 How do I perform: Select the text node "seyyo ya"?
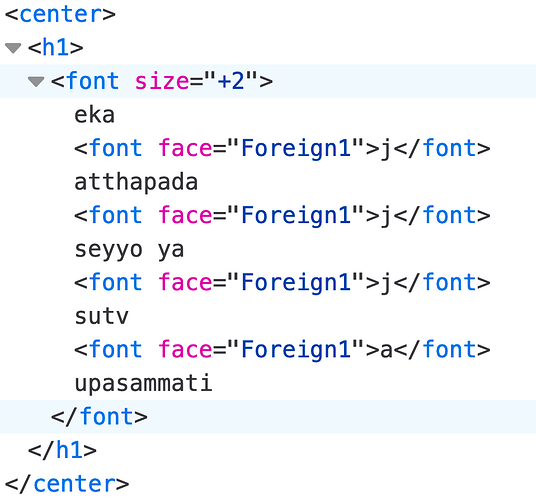[x=129, y=249]
